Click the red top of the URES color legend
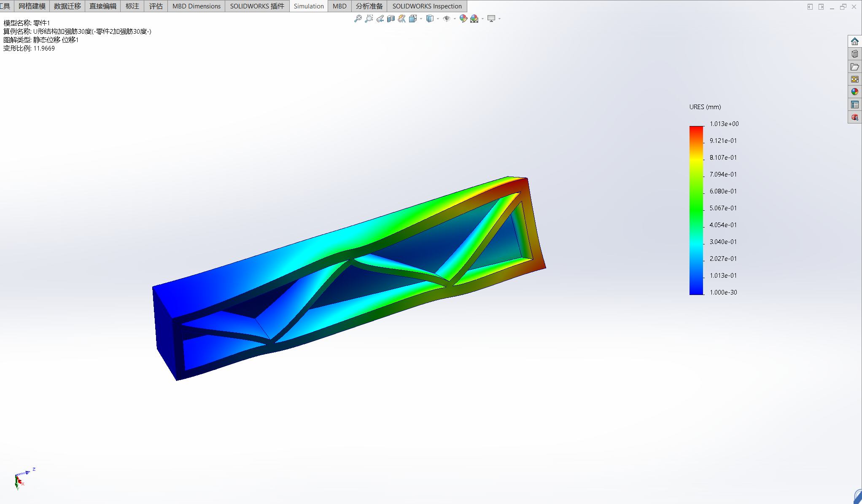This screenshot has width=862, height=504. click(x=696, y=130)
